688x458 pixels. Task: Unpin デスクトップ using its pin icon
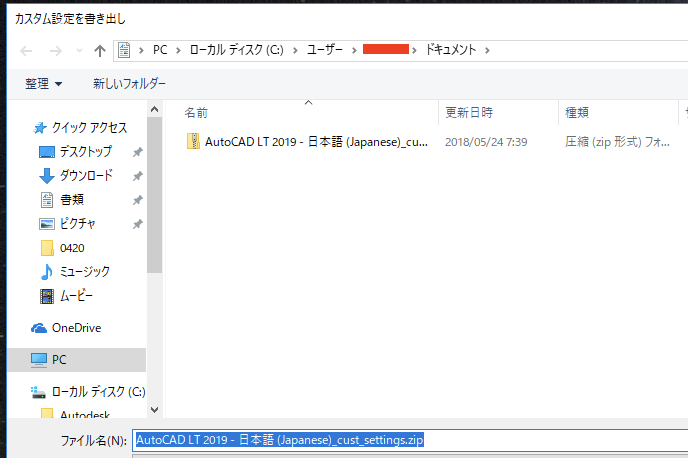coord(138,152)
